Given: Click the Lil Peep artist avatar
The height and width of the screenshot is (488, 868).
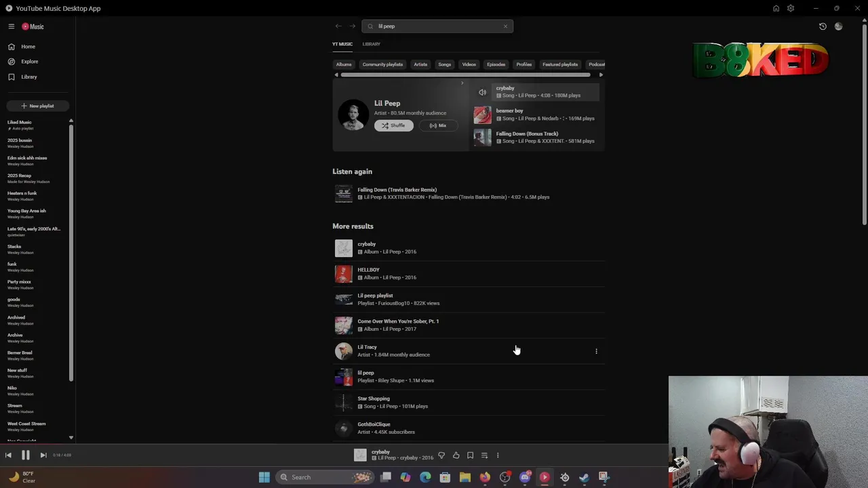Looking at the screenshot, I should click(353, 115).
